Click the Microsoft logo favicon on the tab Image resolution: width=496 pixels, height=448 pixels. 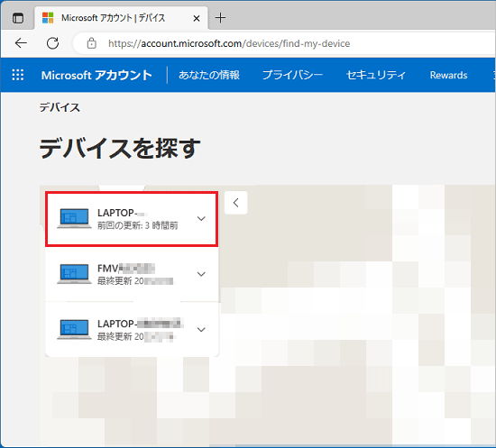tap(48, 18)
